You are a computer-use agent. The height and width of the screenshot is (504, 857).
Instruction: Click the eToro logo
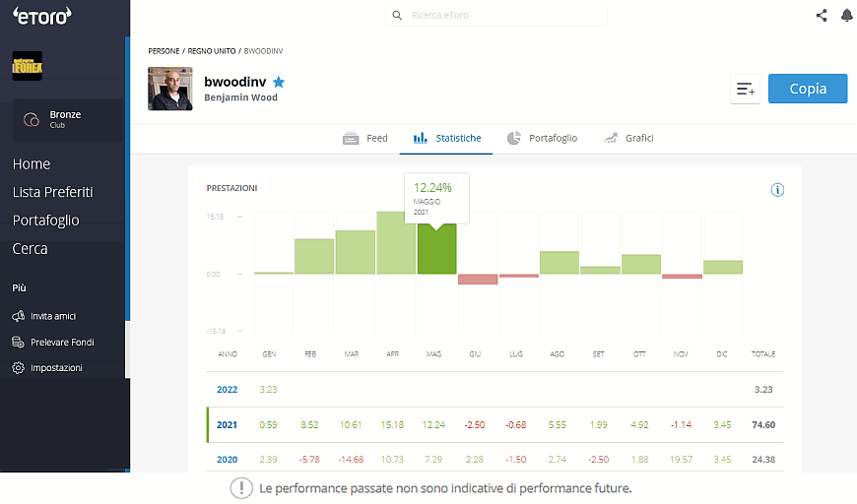pyautogui.click(x=42, y=15)
